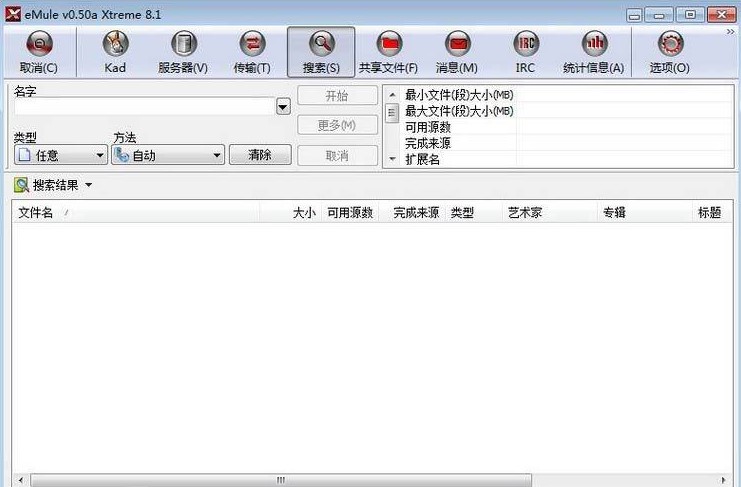Click the 开始 start search button

coord(337,96)
